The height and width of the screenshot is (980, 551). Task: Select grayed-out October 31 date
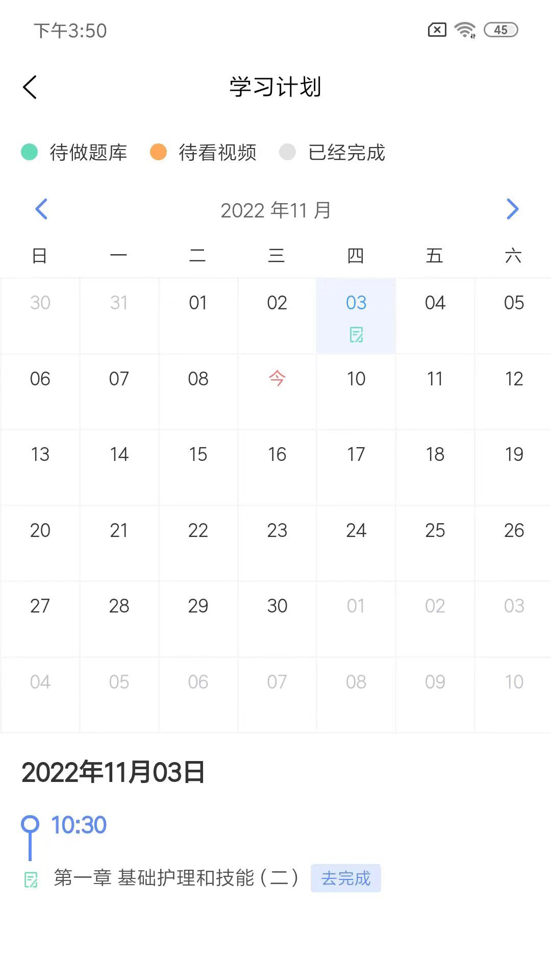(x=119, y=303)
